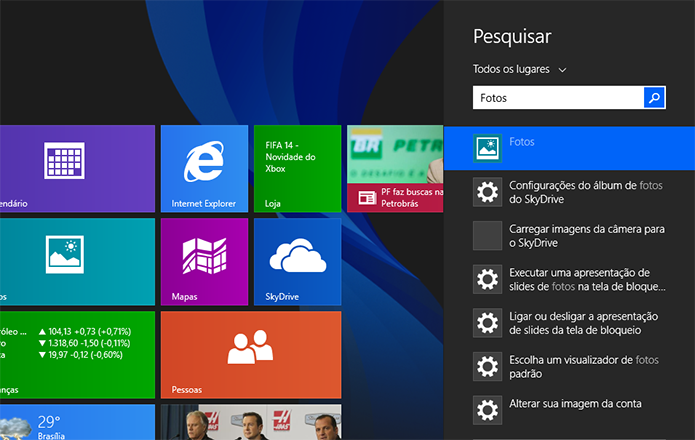Launch the Internet Explorer tile
This screenshot has width=695, height=440.
click(204, 168)
